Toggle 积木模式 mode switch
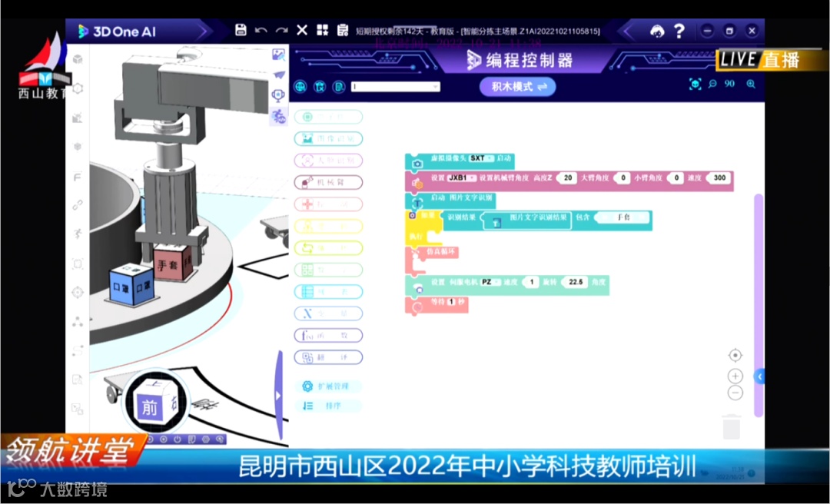The width and height of the screenshot is (830, 504). [x=518, y=87]
